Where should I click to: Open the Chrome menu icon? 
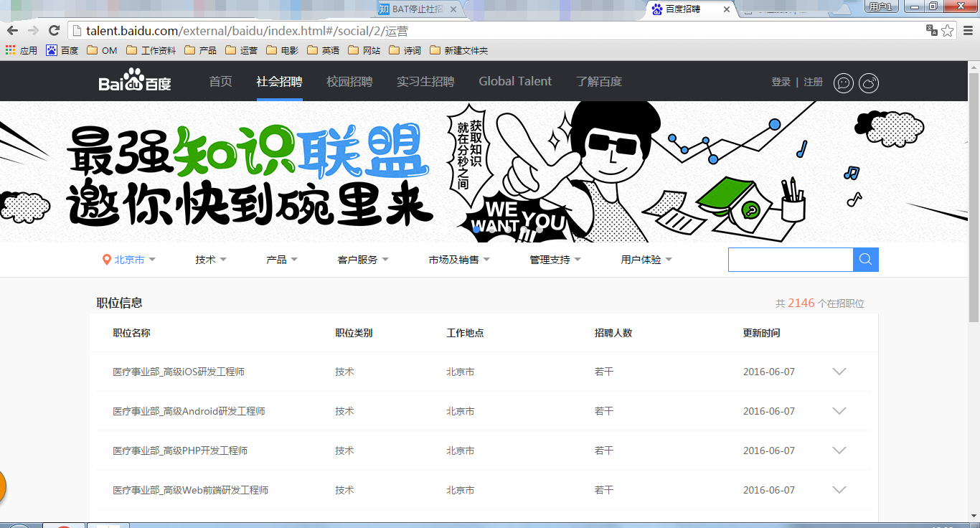[x=967, y=30]
